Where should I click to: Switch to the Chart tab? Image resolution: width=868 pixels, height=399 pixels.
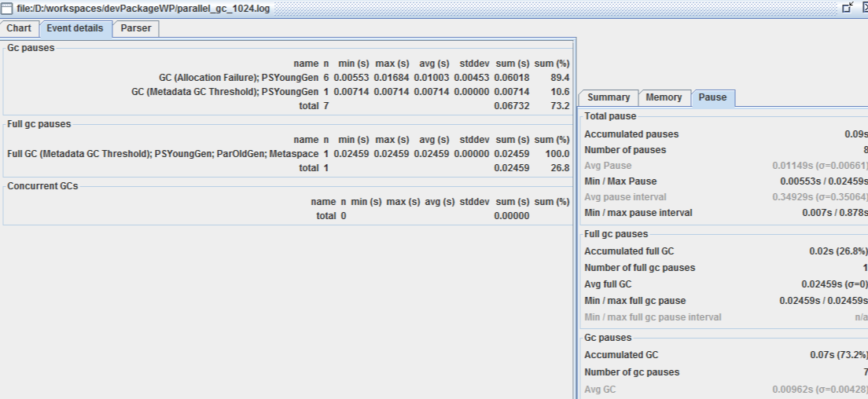click(x=20, y=28)
